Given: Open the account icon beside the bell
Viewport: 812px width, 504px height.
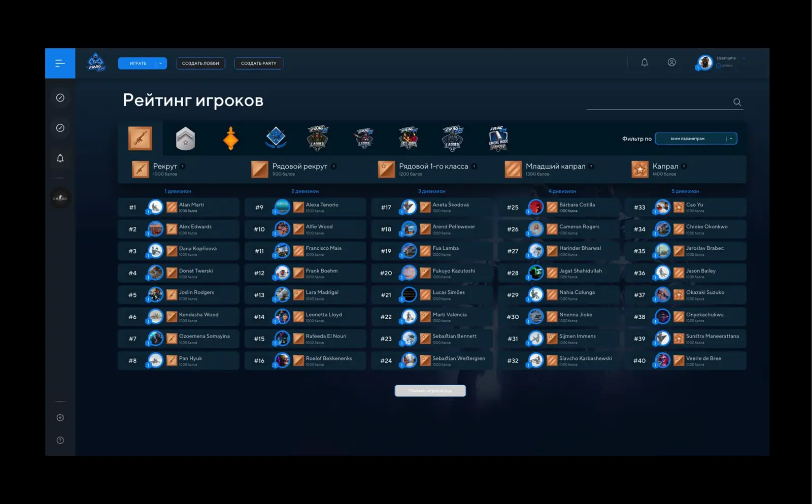Looking at the screenshot, I should (671, 62).
